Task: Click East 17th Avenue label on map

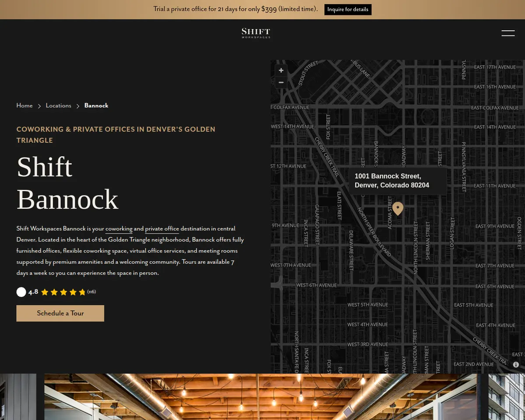Action: click(495, 67)
